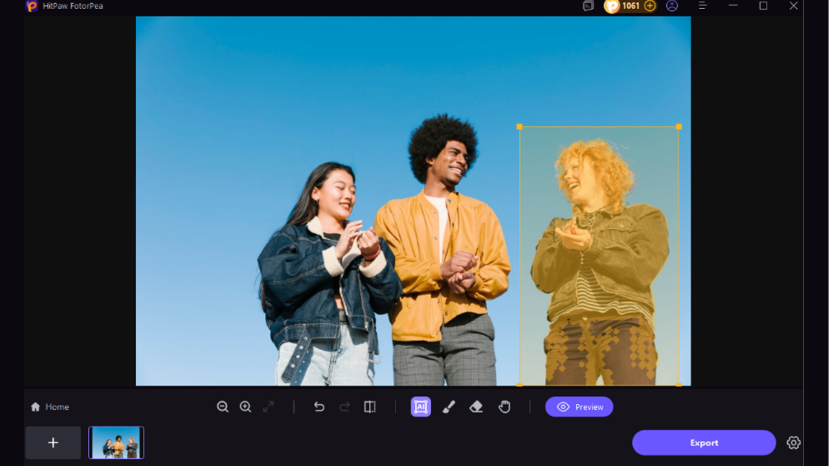829x466 pixels.
Task: Open the user account profile icon
Action: 672,6
